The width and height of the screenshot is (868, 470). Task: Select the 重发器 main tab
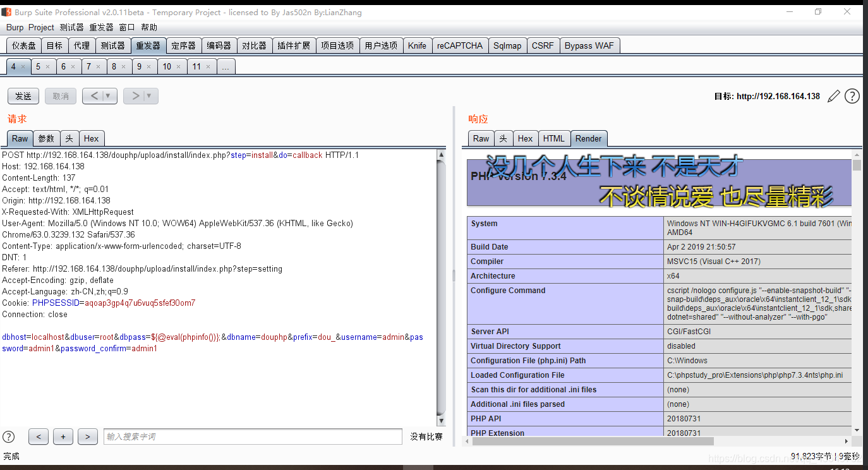click(x=148, y=45)
